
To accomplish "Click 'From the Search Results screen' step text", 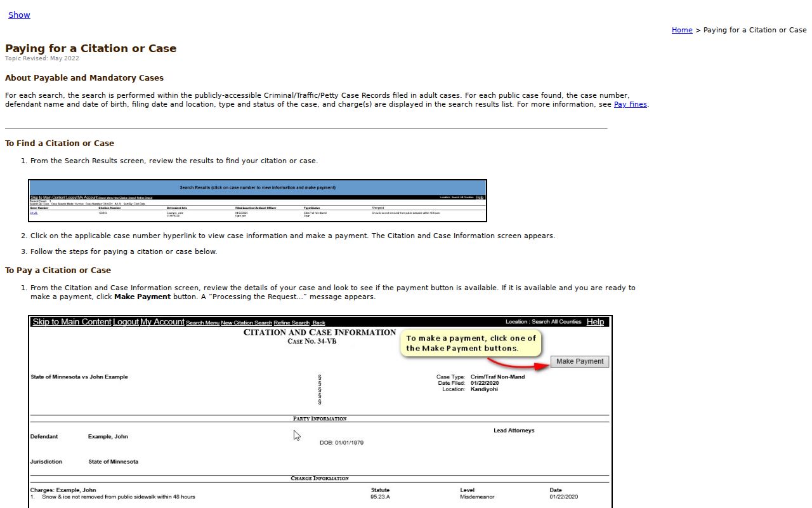I will click(x=174, y=161).
